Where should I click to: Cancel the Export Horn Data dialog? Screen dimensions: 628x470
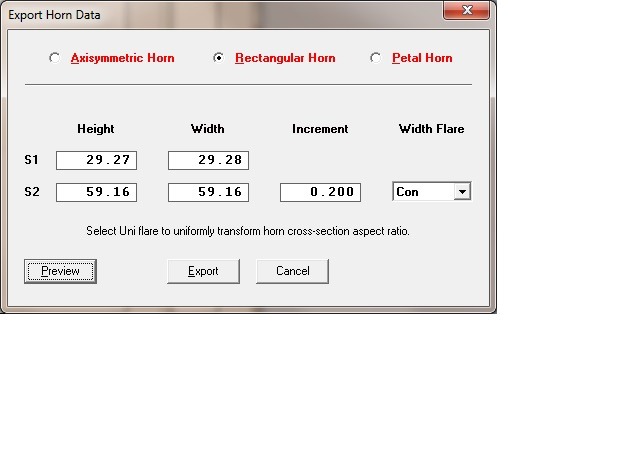click(292, 271)
